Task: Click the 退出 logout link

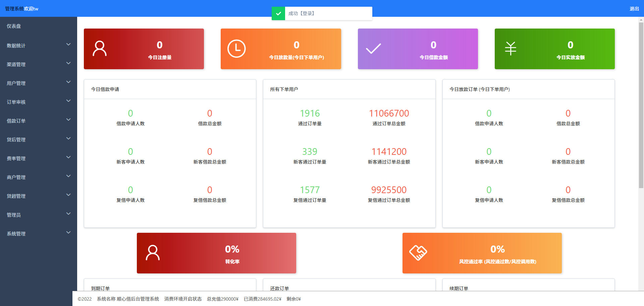Action: (634, 9)
